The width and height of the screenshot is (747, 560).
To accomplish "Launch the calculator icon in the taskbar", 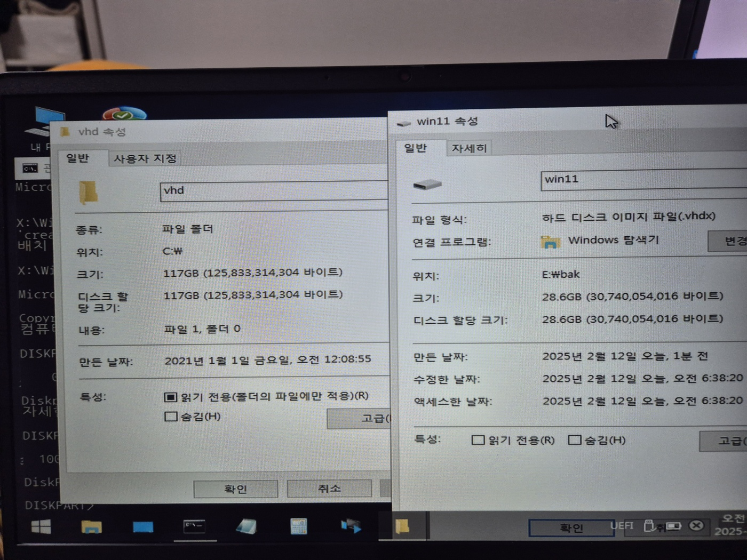I will point(298,526).
